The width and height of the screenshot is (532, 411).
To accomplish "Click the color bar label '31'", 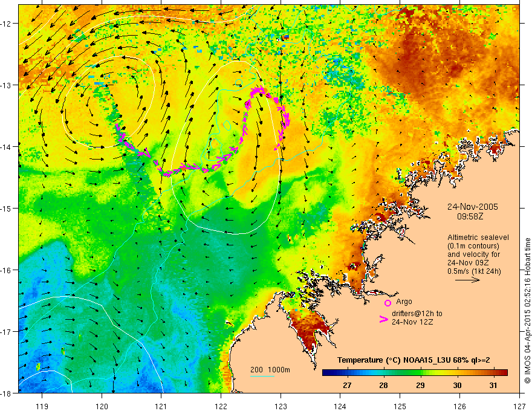I will coord(493,385).
